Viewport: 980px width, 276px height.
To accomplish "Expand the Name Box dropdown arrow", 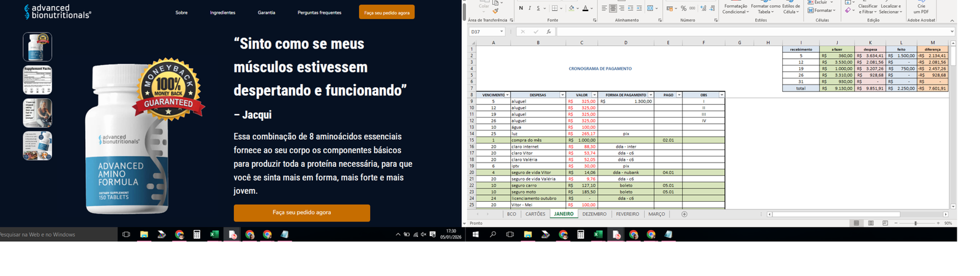I will (501, 32).
